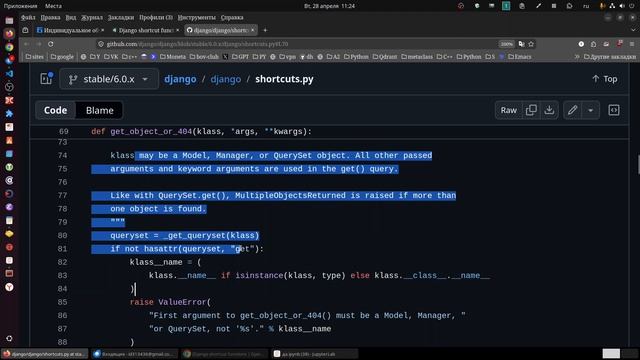
Task: Open the Места panel menu
Action: point(53,6)
